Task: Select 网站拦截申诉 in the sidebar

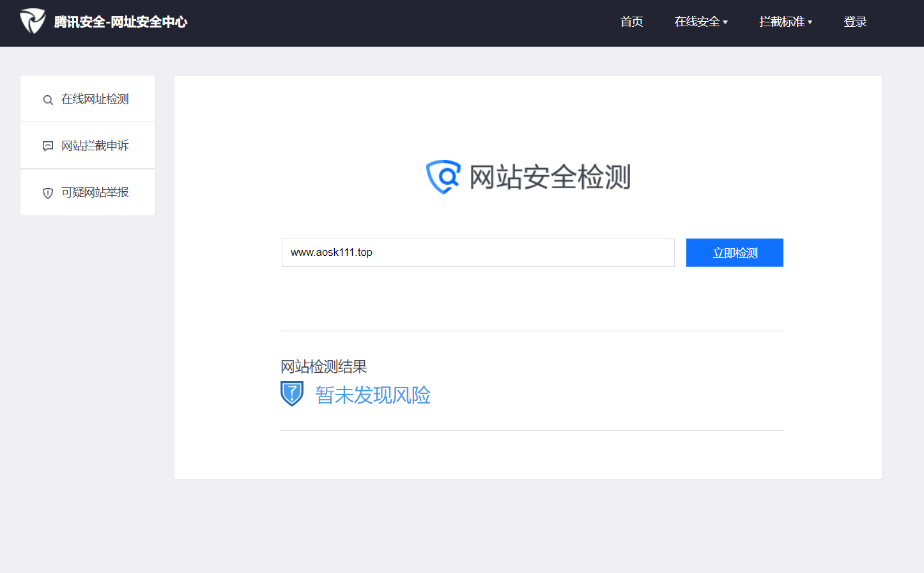Action: coord(88,146)
